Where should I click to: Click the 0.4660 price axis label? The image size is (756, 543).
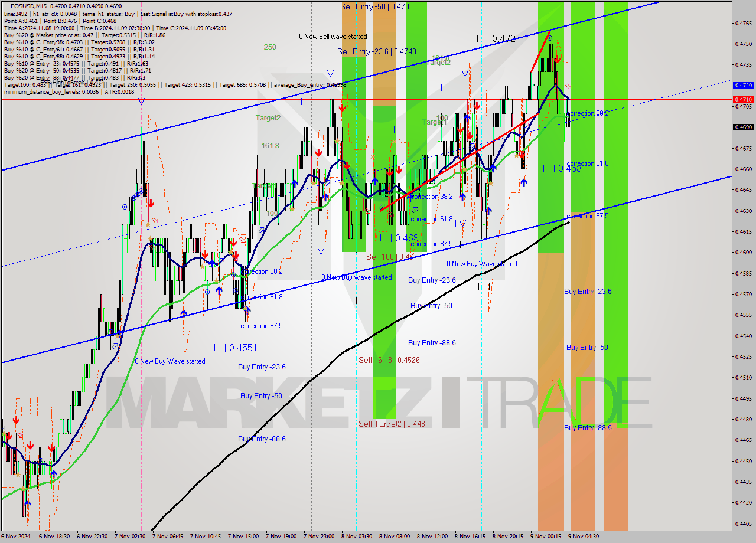742,169
